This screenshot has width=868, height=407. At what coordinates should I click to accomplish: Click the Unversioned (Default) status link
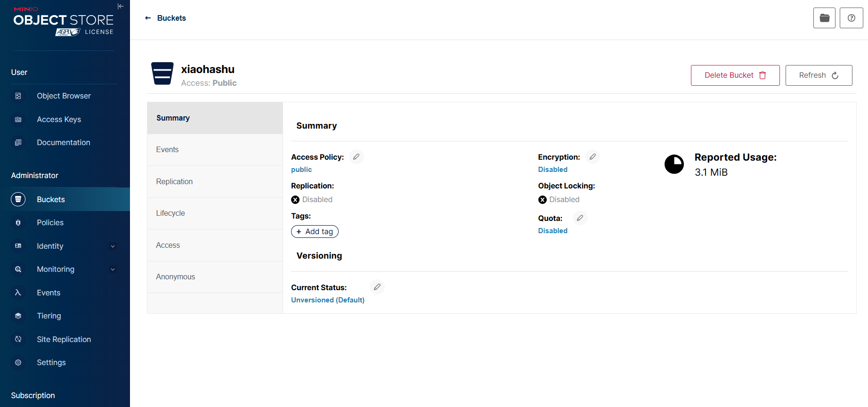pyautogui.click(x=327, y=300)
